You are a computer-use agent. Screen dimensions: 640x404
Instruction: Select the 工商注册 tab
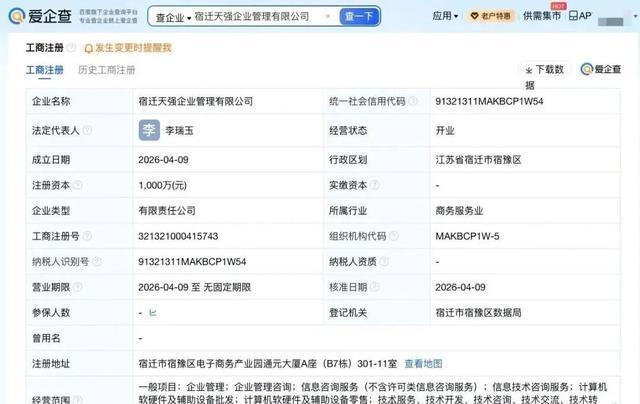44,70
